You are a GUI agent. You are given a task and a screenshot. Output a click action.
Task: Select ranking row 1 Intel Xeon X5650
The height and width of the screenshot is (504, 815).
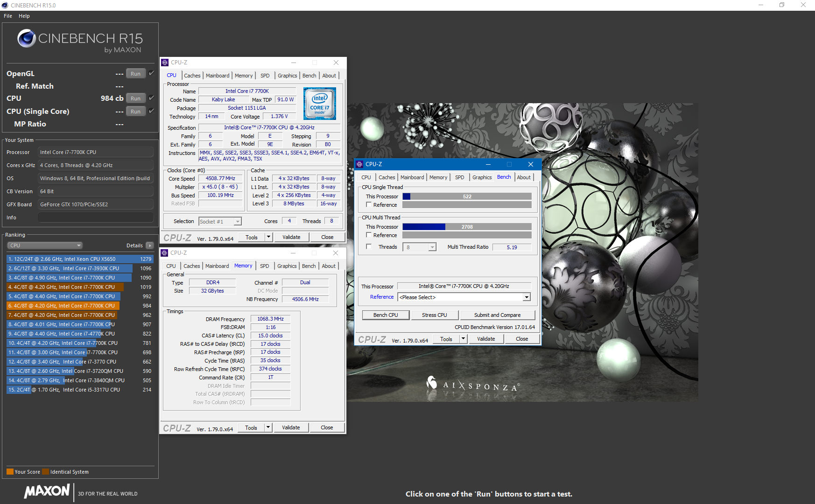click(80, 259)
